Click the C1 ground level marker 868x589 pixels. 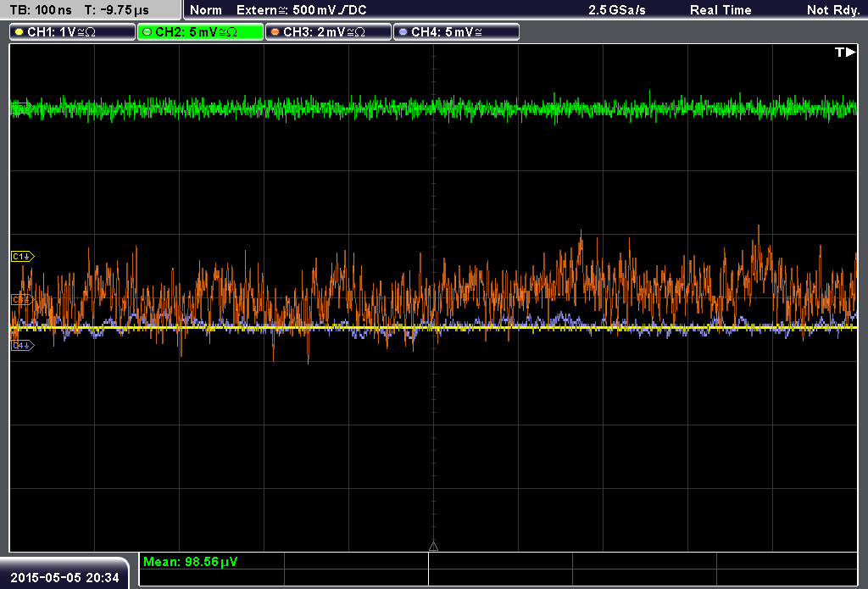pyautogui.click(x=23, y=256)
